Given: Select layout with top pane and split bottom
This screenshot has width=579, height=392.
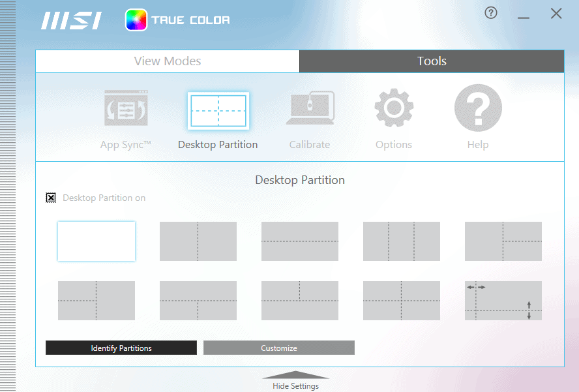Looking at the screenshot, I should coord(198,301).
